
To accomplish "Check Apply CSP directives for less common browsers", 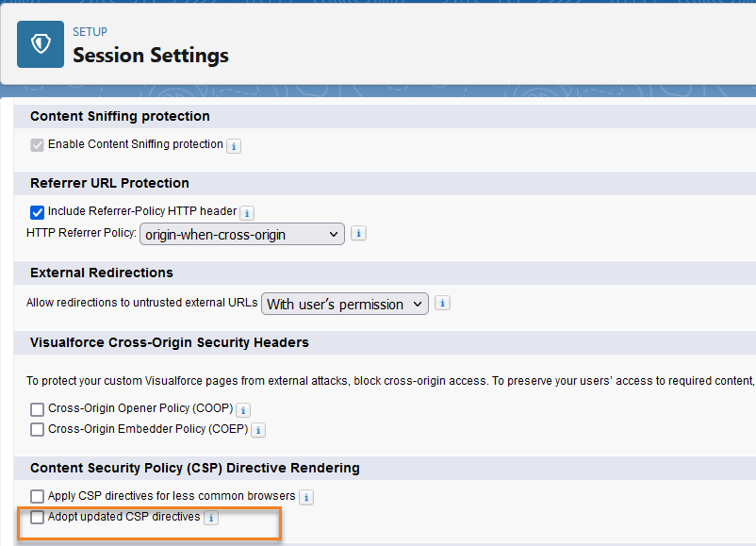I will click(37, 496).
